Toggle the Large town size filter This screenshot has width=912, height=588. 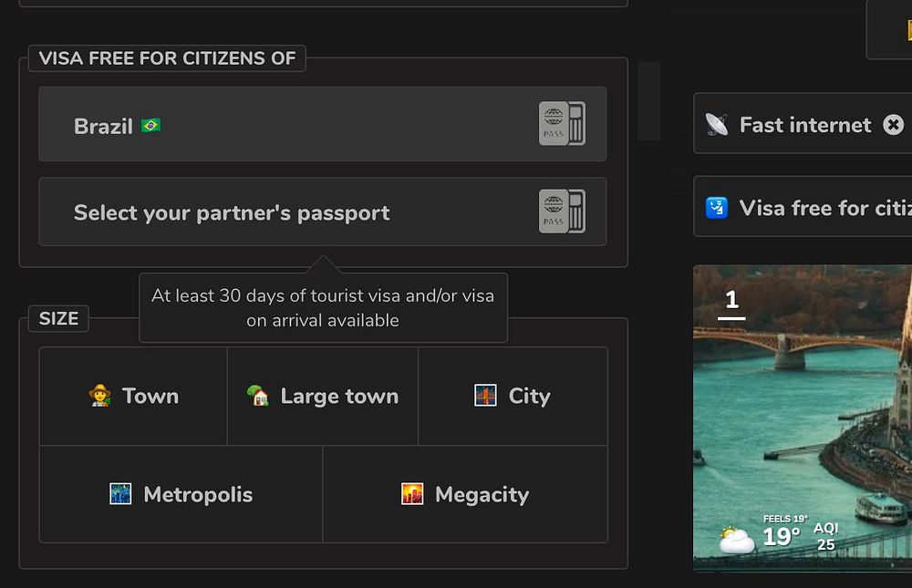(323, 397)
